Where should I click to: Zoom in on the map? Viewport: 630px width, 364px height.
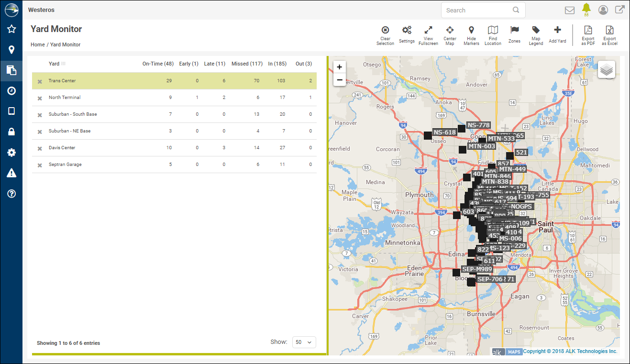pyautogui.click(x=340, y=67)
